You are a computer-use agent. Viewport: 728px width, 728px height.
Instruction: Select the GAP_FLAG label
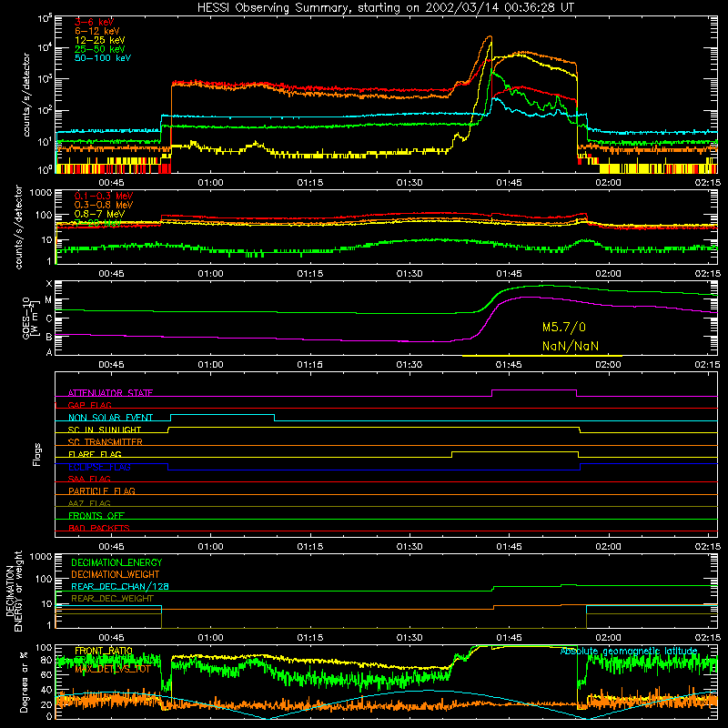[x=89, y=405]
